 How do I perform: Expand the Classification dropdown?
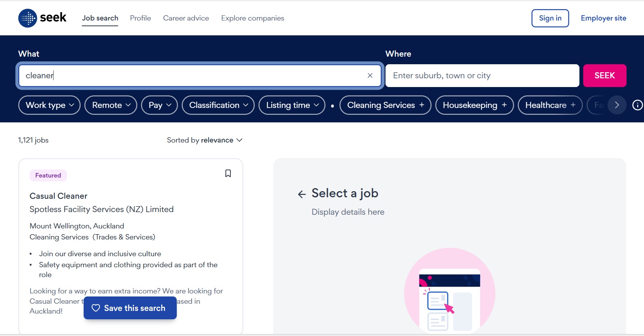point(218,105)
